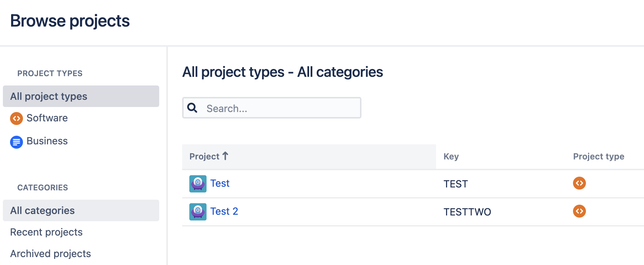Filter projects by Software type
Screen dimensions: 644x265
click(47, 118)
